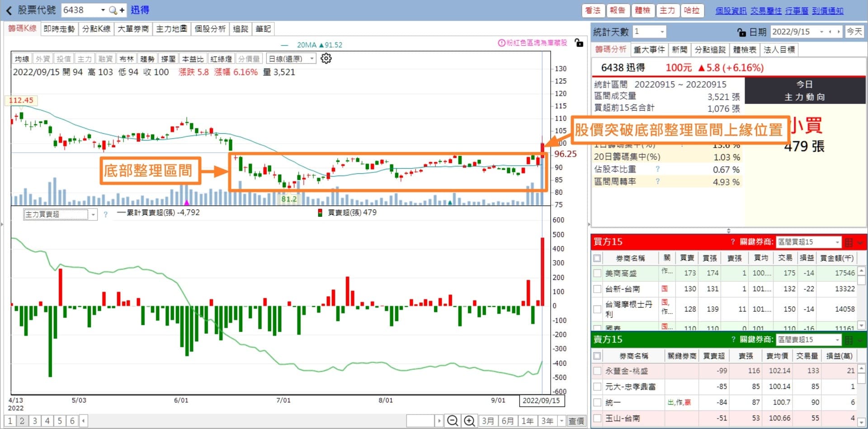The image size is (868, 429).
Task: Check the box for 統一
Action: pyautogui.click(x=597, y=402)
